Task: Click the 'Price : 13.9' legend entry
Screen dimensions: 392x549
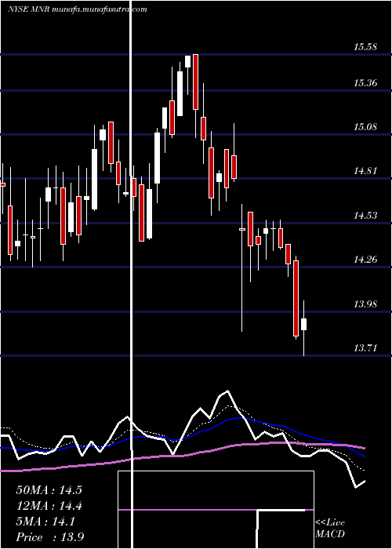Action: (x=49, y=537)
